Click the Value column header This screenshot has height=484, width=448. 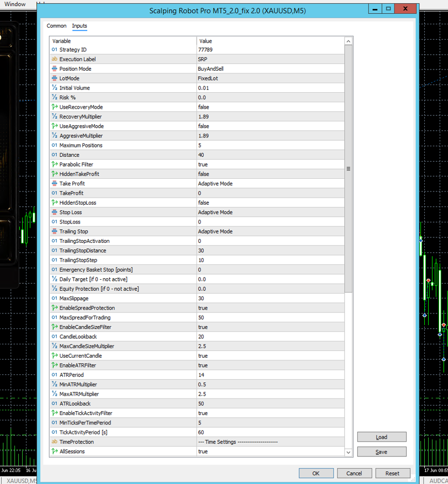click(x=270, y=41)
